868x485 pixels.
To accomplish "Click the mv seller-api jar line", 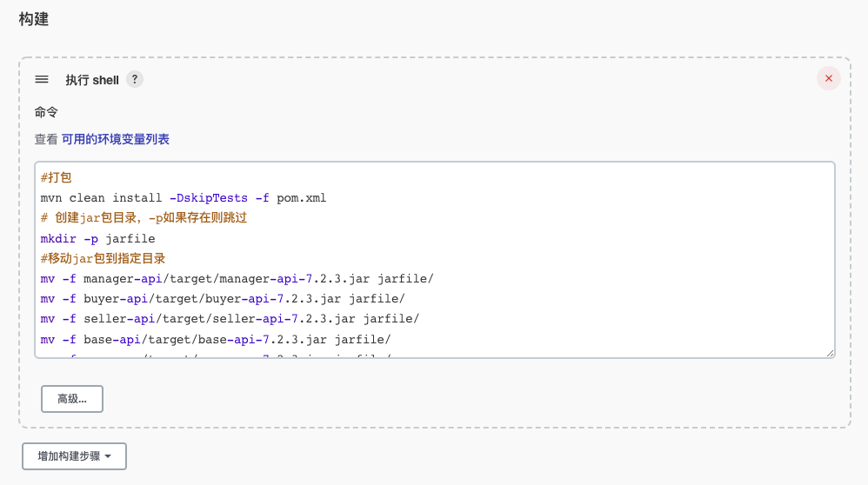I will pos(230,319).
